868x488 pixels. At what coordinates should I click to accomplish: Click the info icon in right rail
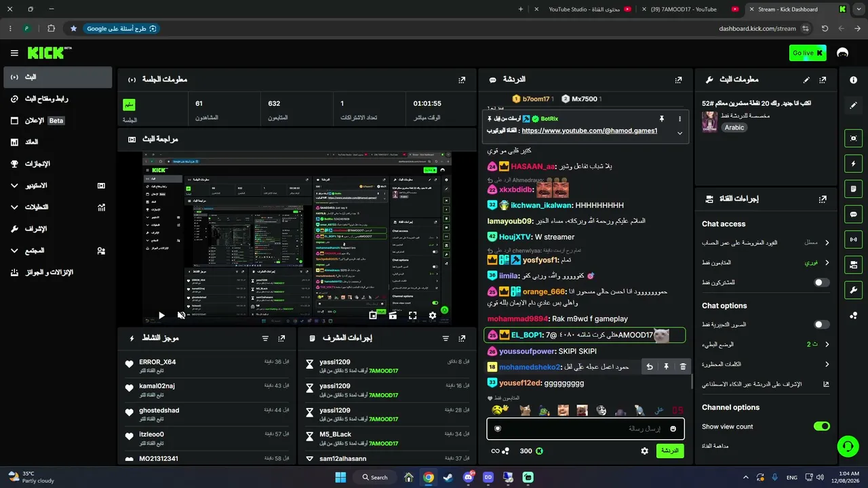pos(853,79)
